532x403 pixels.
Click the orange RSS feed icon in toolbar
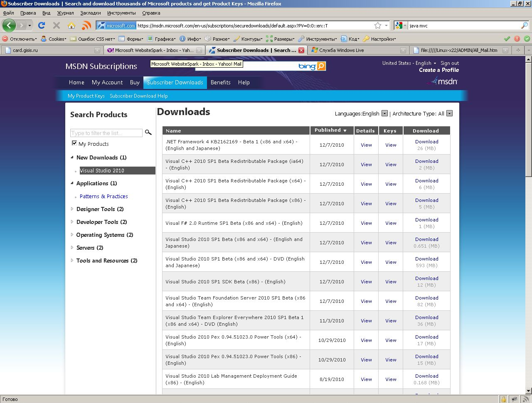coord(86,25)
